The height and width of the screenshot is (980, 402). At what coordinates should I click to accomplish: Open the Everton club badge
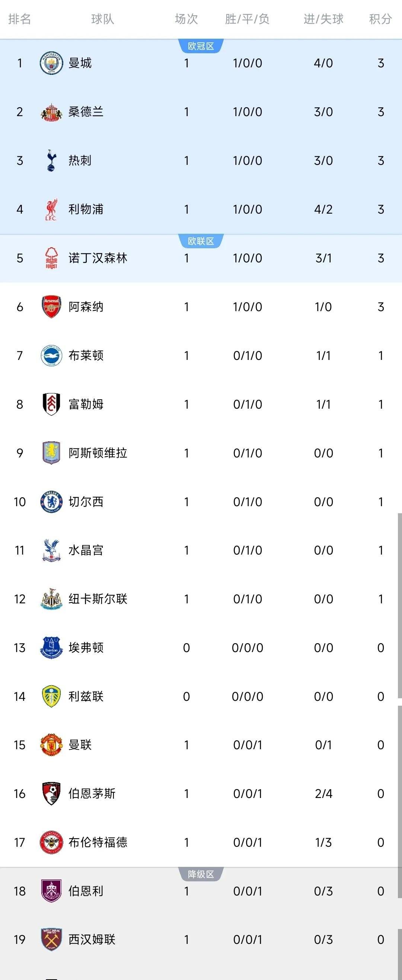(51, 648)
